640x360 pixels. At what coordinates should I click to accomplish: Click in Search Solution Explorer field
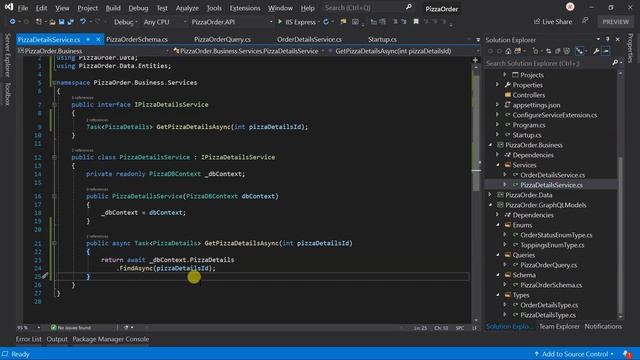pos(548,63)
